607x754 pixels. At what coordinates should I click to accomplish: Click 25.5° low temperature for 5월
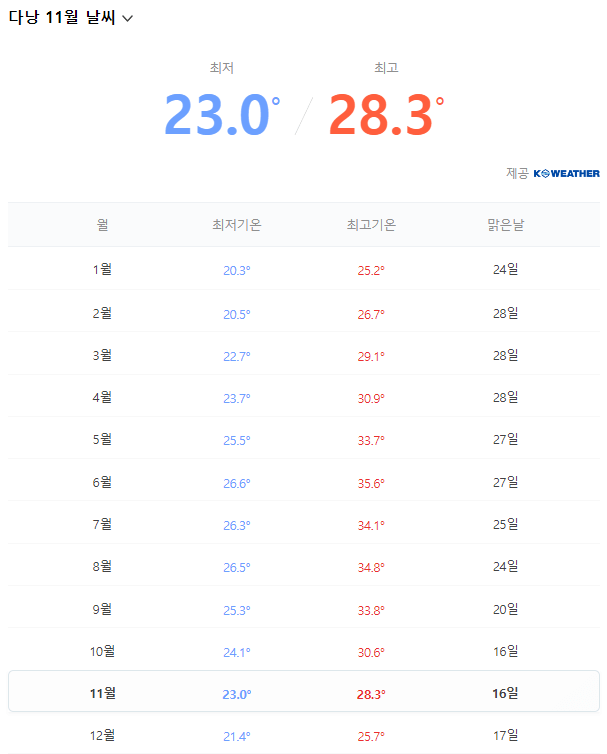(x=237, y=440)
